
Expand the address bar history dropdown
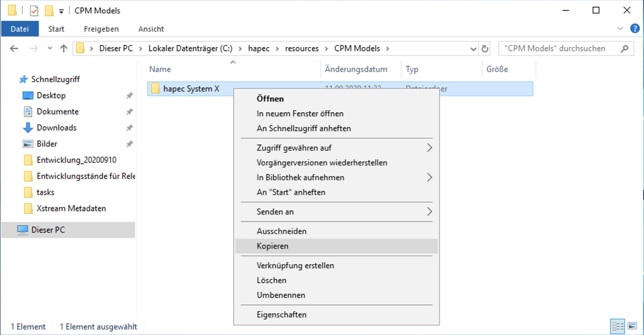(473, 49)
